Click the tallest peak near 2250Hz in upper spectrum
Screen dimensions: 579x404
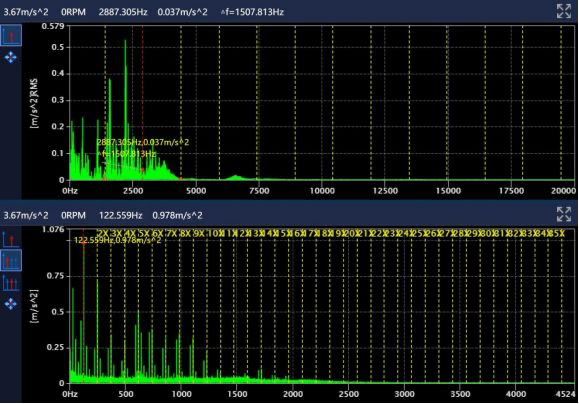(x=126, y=41)
